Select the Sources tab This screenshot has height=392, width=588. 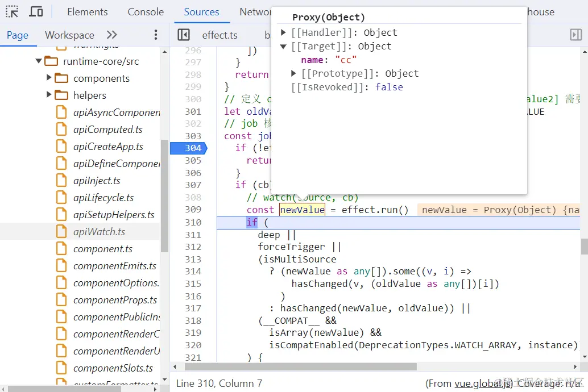tap(201, 11)
